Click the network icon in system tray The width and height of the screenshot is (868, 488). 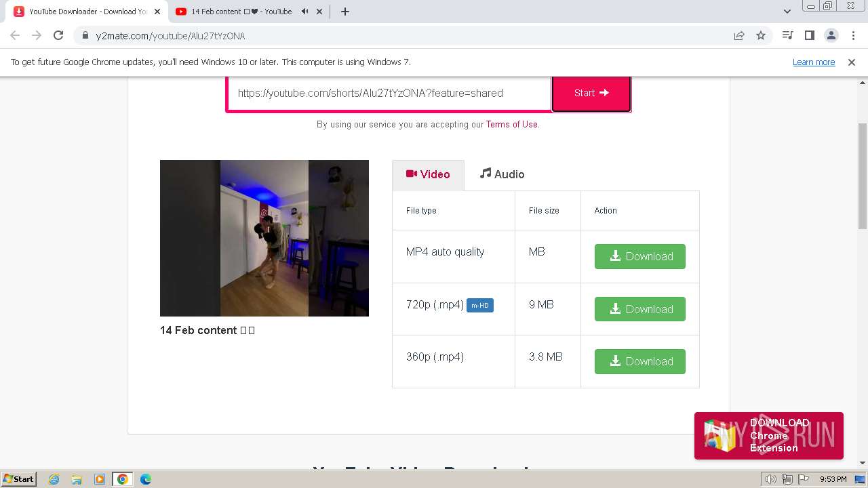[x=787, y=479]
